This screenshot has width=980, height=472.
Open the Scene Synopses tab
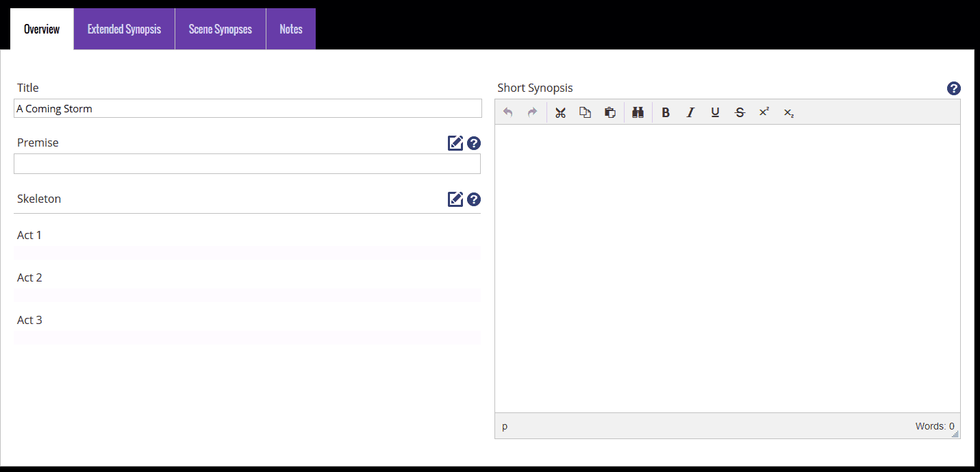tap(220, 29)
